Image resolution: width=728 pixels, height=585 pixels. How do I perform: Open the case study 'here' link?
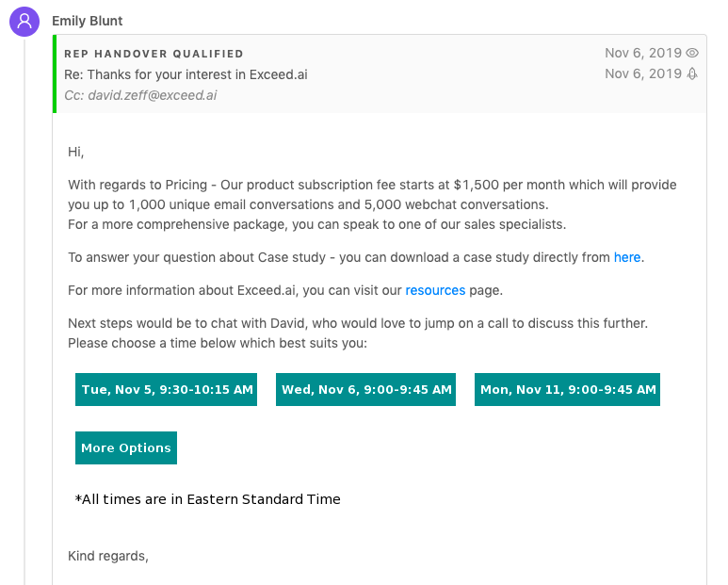point(627,257)
